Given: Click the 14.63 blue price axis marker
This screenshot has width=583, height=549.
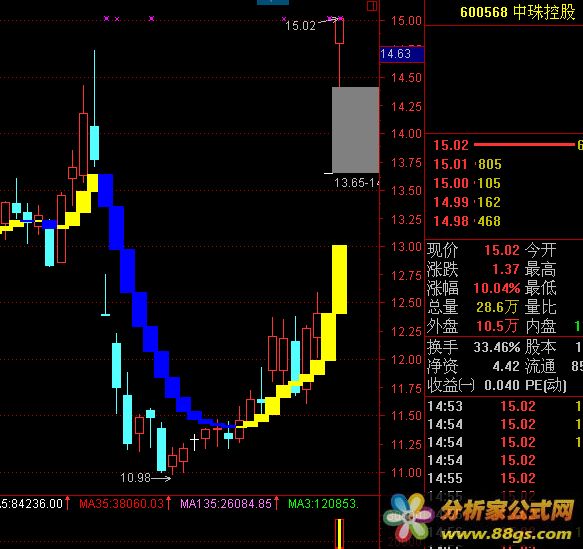Looking at the screenshot, I should [x=402, y=54].
